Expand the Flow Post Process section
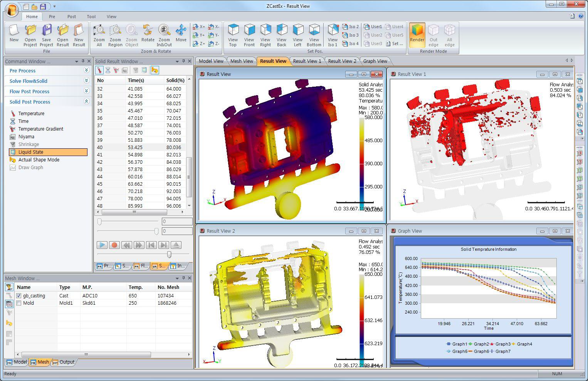 [x=86, y=91]
